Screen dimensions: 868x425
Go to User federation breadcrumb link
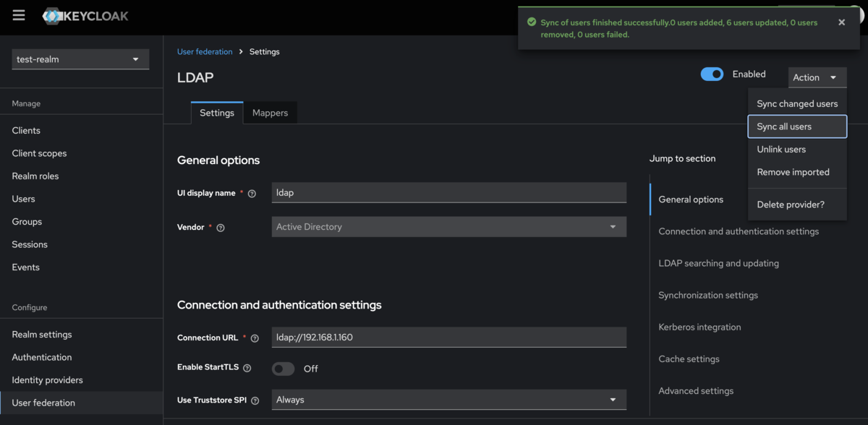[205, 52]
